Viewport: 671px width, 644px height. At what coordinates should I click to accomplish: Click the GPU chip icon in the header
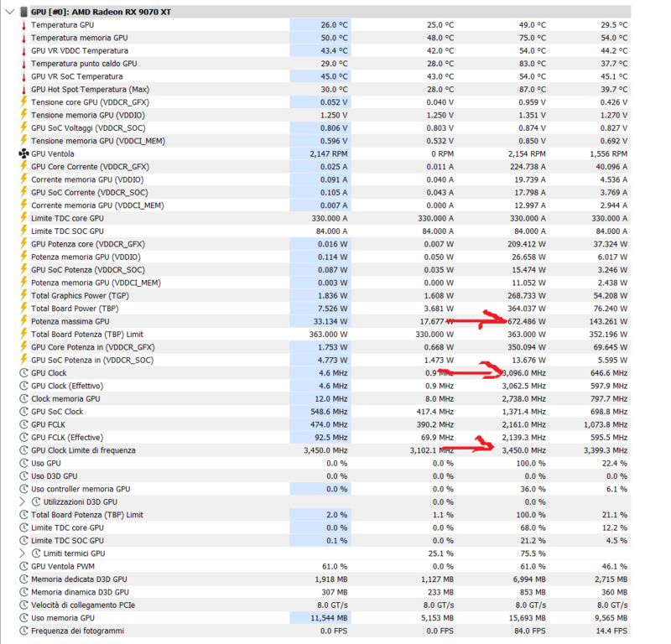(x=24, y=12)
